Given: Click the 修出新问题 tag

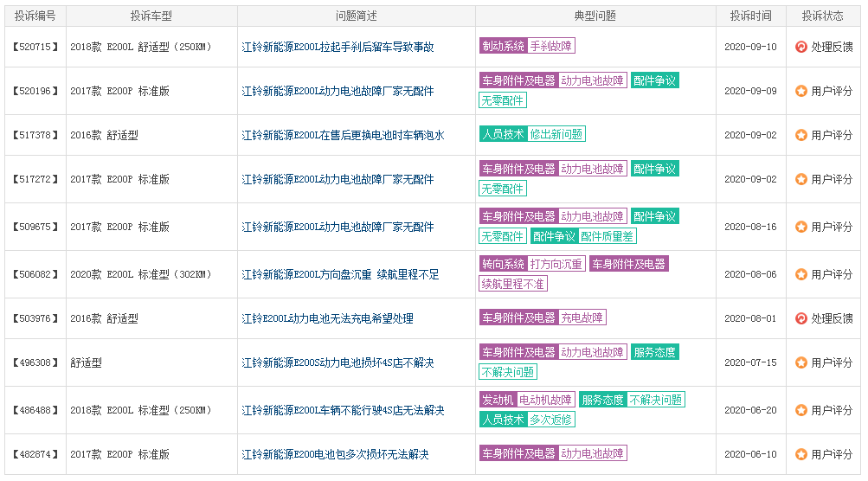Looking at the screenshot, I should click(x=556, y=134).
